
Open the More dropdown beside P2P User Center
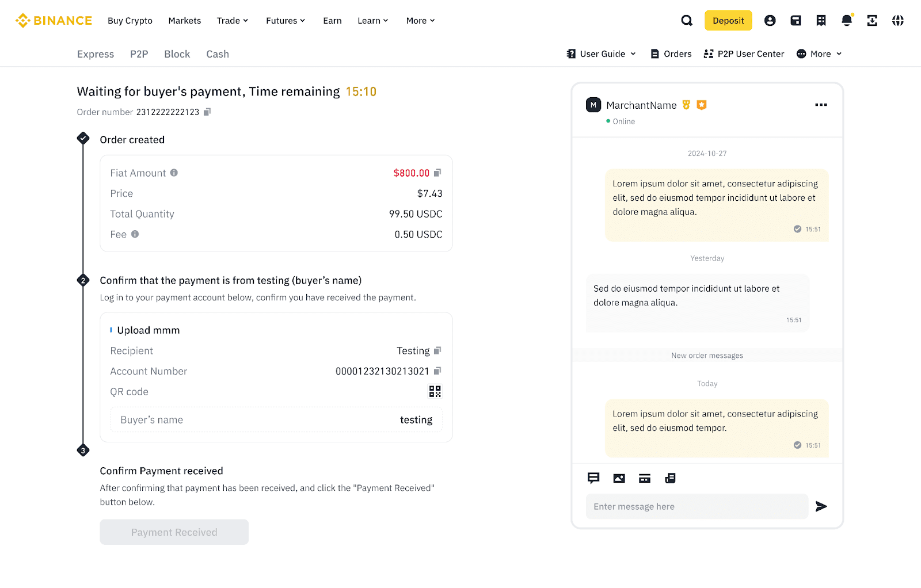820,54
